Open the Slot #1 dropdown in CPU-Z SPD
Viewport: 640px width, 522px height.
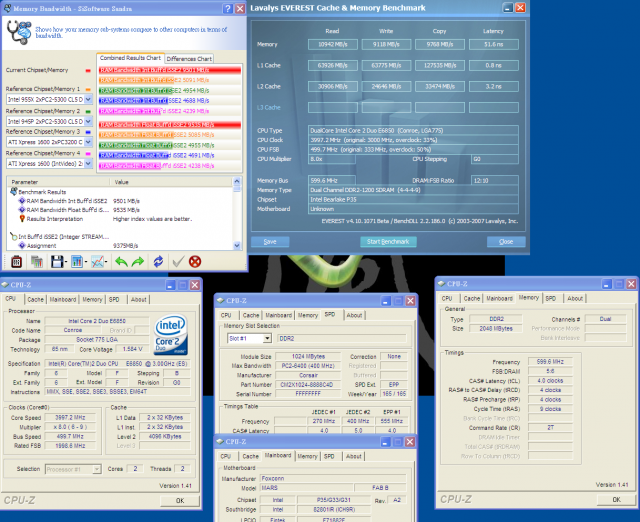pyautogui.click(x=267, y=338)
